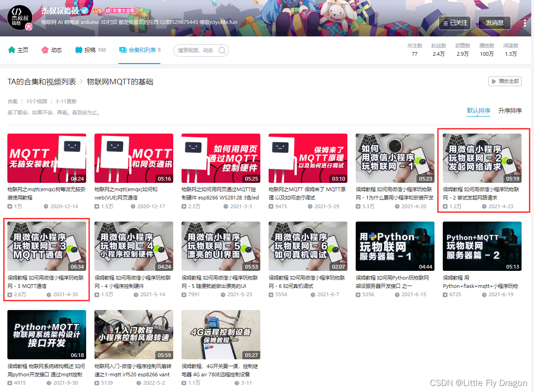The image size is (534, 392).
Task: Click title 物联网之mqtt(emqx)如何和web(VUE)网页通信
Action: tap(126, 193)
